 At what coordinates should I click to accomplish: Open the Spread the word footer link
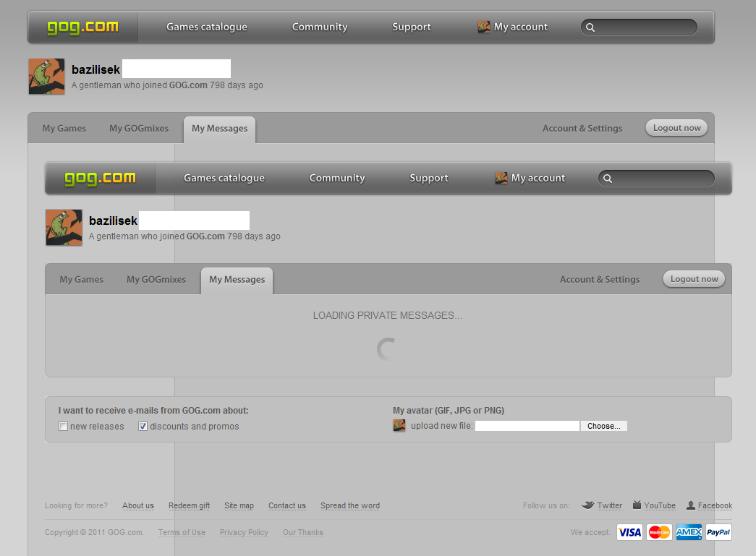click(350, 505)
